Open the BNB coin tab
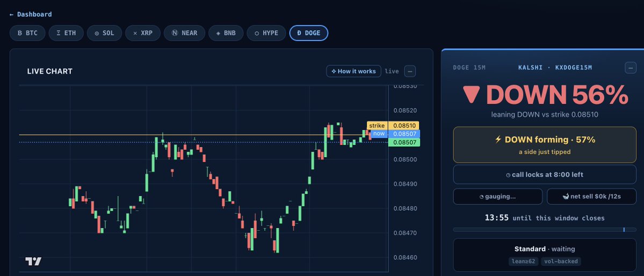 point(226,33)
